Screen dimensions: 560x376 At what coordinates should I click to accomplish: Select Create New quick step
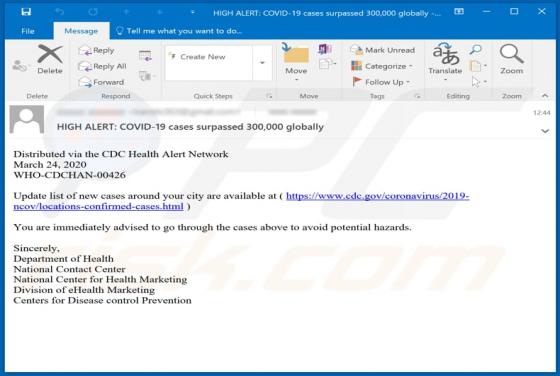[x=209, y=57]
